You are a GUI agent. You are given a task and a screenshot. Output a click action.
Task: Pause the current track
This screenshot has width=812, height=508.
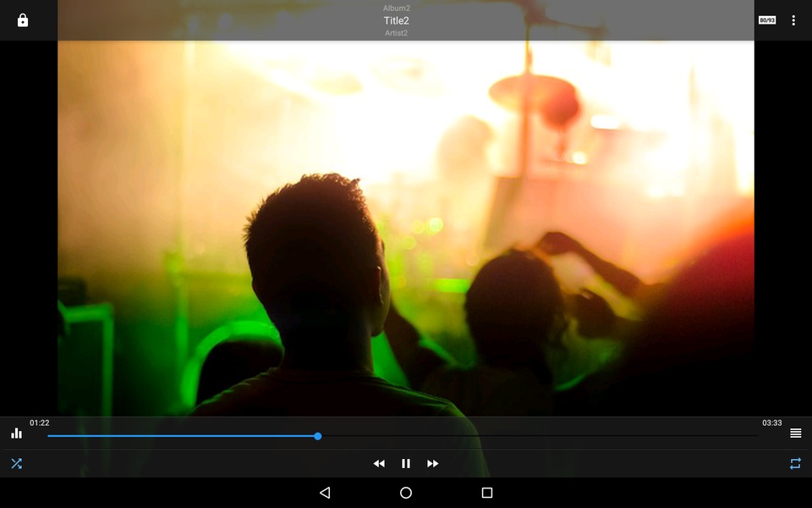click(406, 463)
